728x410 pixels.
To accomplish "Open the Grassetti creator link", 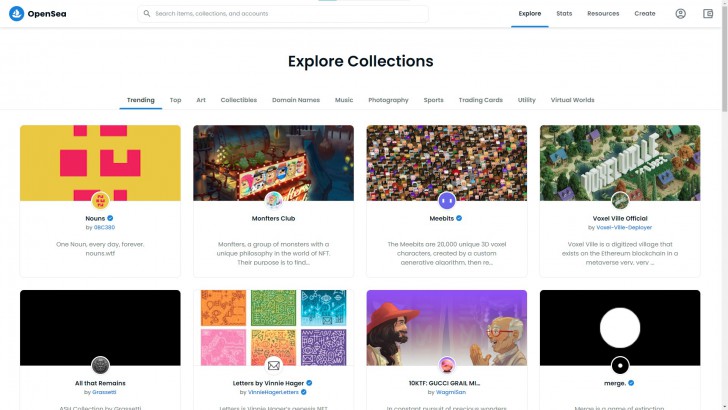I will 104,392.
